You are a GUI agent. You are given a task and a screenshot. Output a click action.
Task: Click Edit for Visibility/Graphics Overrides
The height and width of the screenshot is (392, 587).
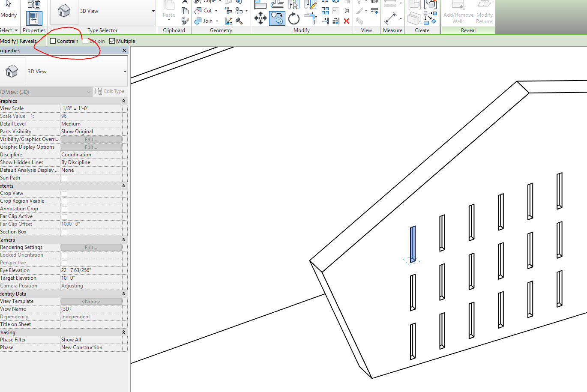tap(91, 139)
